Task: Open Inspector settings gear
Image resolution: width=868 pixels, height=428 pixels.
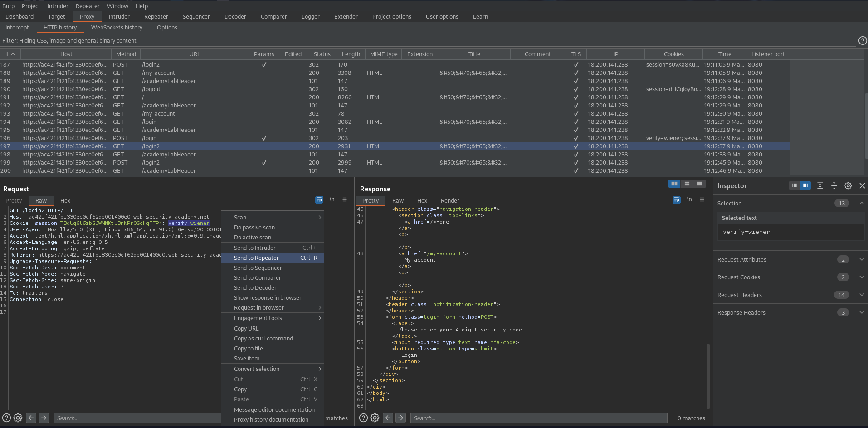Action: [x=848, y=185]
